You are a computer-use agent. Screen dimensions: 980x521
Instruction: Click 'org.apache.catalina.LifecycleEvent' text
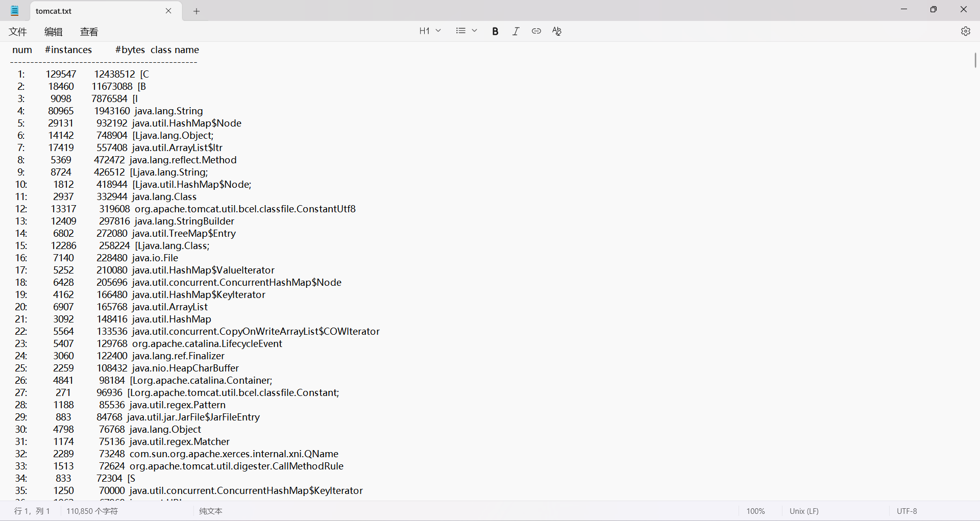pos(207,343)
